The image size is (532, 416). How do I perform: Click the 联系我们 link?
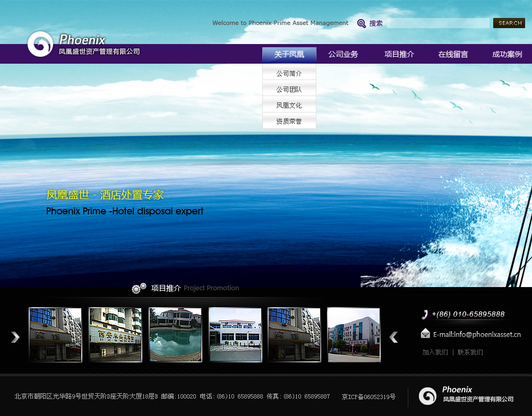470,352
